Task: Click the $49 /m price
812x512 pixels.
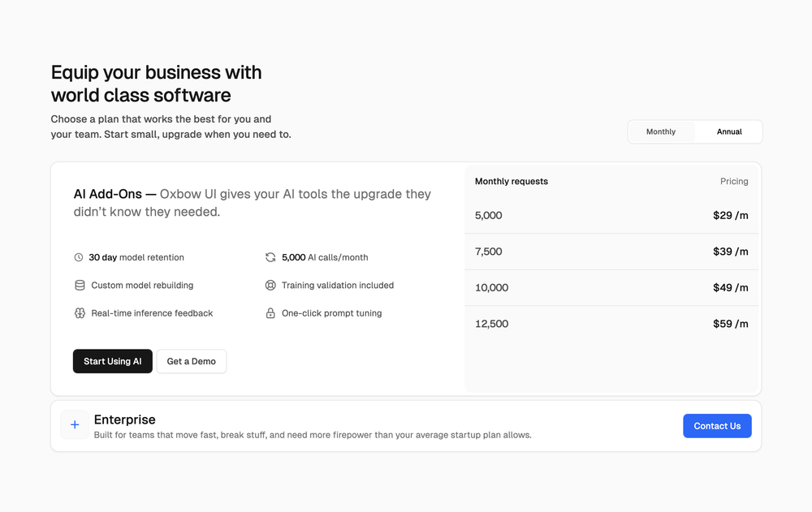Action: coord(730,288)
